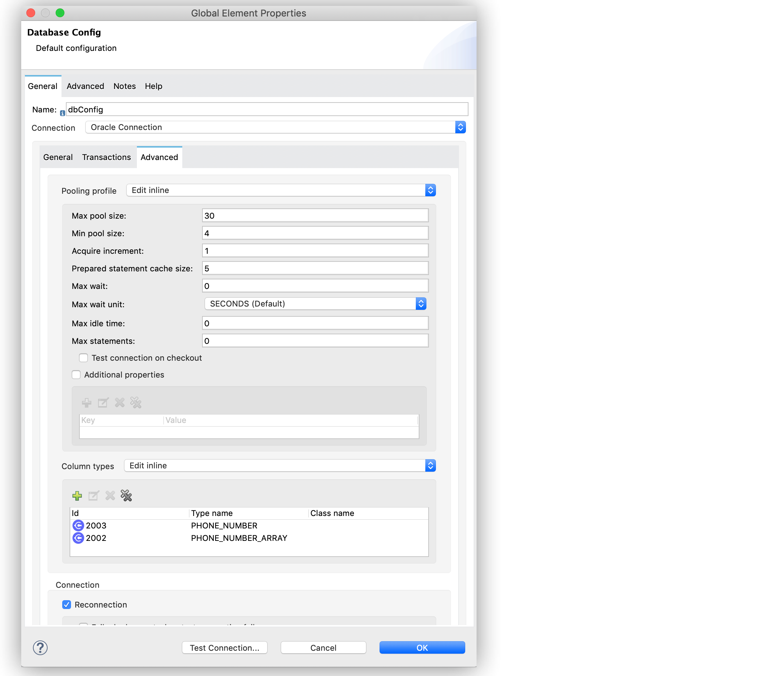Screen dimensions: 784x676
Task: Switch to the Transactions tab
Action: click(x=106, y=157)
